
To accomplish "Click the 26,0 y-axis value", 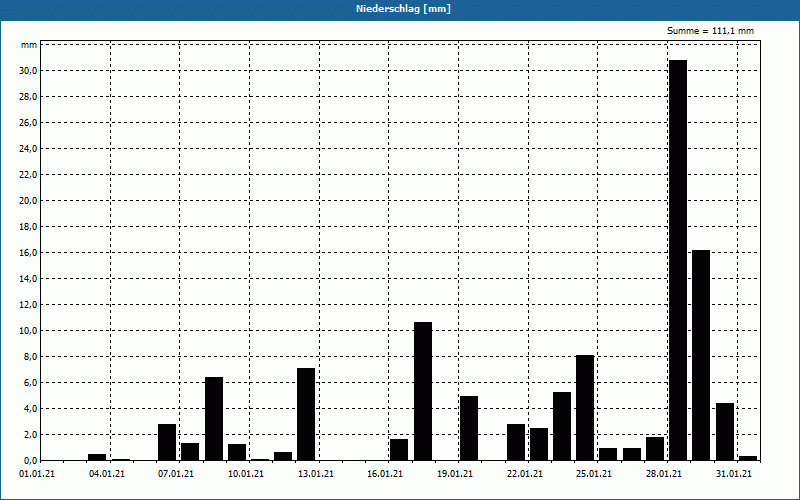I will point(28,123).
